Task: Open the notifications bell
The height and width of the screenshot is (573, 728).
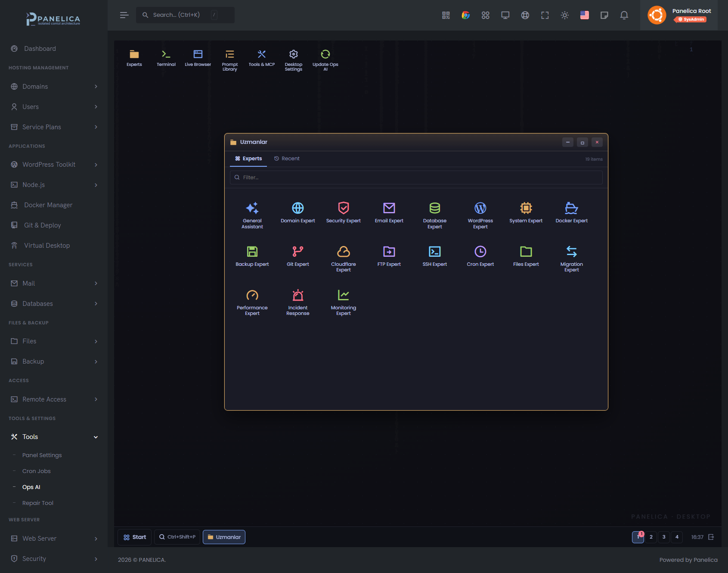Action: click(x=624, y=15)
